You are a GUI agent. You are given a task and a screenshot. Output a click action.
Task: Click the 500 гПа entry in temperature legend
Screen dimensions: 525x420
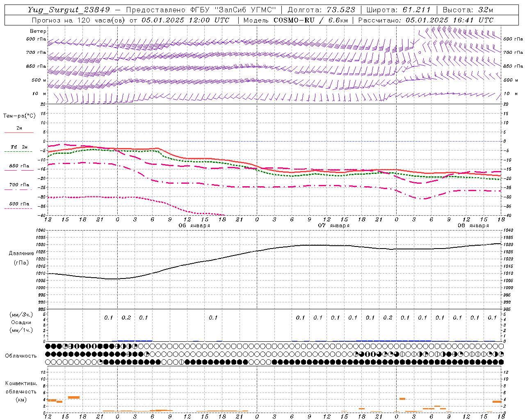[19, 204]
